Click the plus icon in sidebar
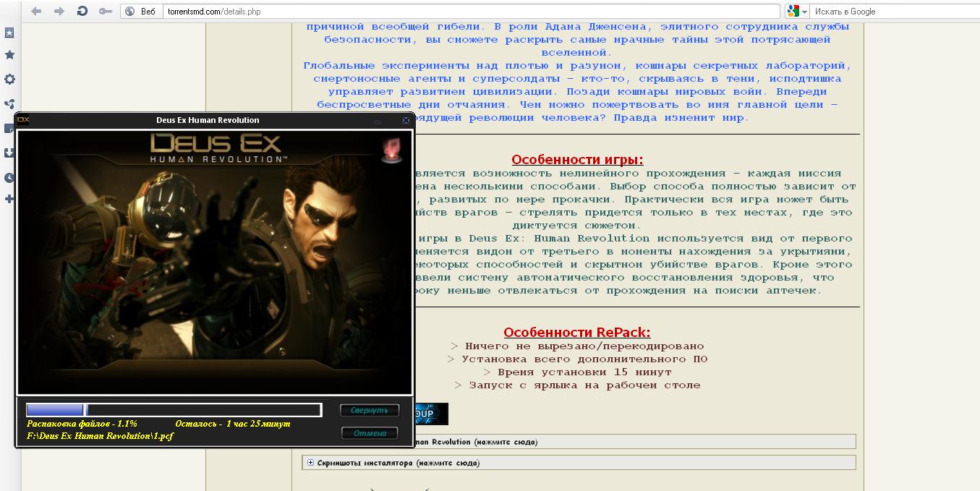Screen dimensions: 980x491 tap(9, 199)
